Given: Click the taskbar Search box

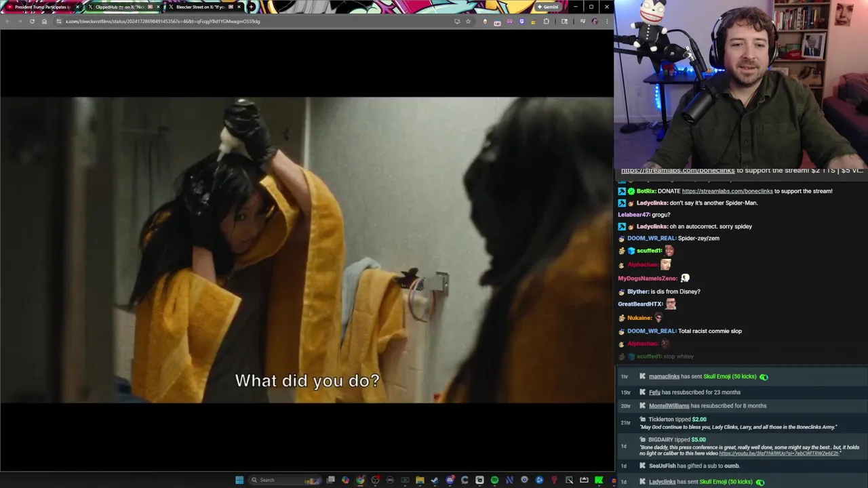Looking at the screenshot, I should coord(284,480).
